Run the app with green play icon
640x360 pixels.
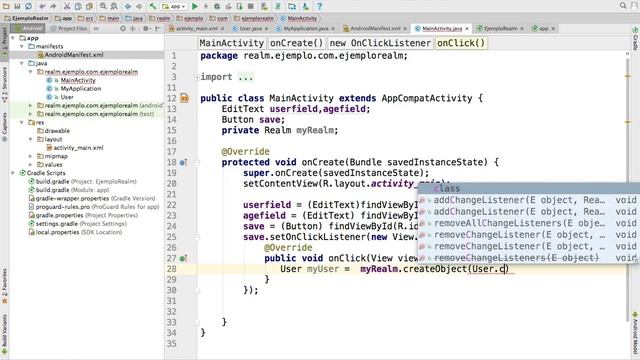click(x=195, y=6)
